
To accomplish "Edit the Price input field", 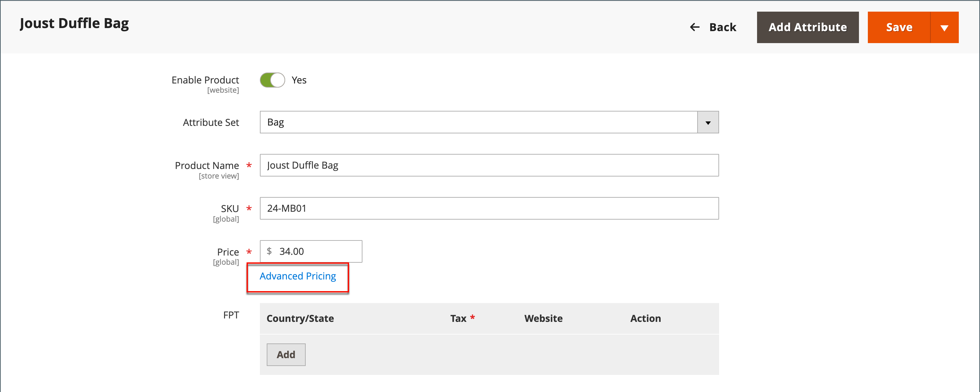I will tap(316, 251).
